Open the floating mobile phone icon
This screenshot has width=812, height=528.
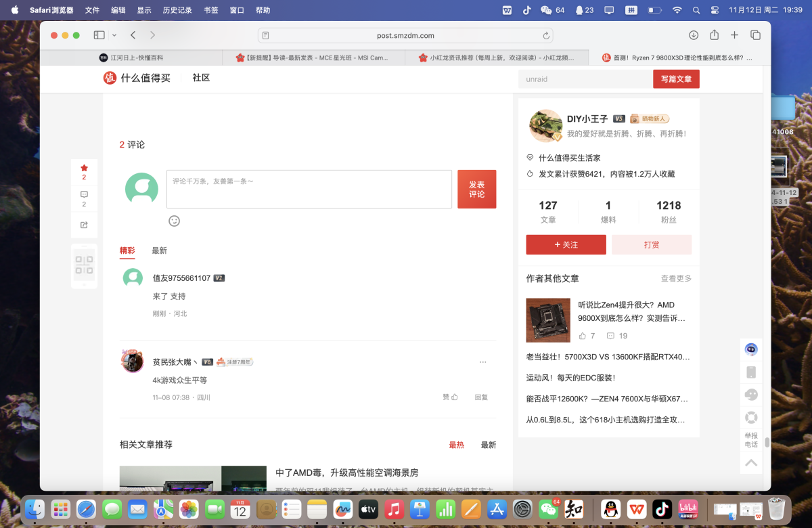pyautogui.click(x=751, y=372)
